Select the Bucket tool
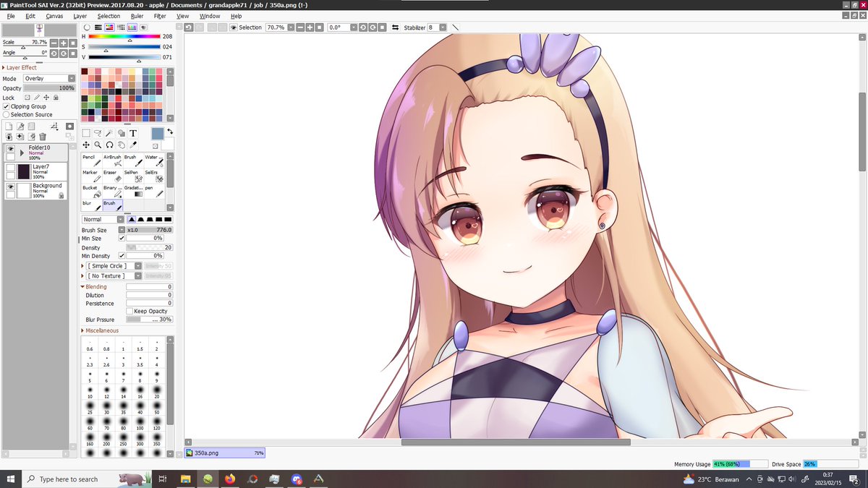This screenshot has width=868, height=488. pos(91,192)
